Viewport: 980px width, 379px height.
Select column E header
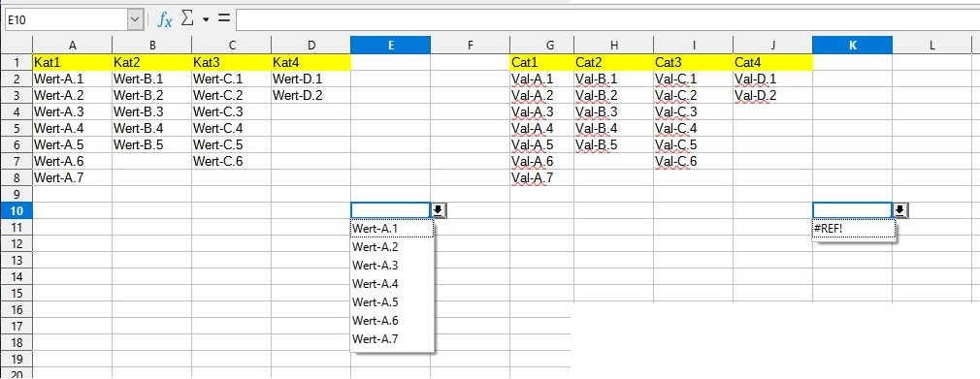tap(391, 45)
